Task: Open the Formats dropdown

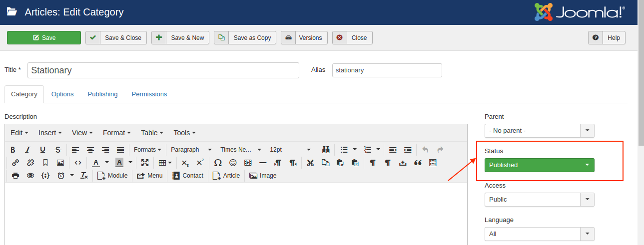Action: click(147, 150)
